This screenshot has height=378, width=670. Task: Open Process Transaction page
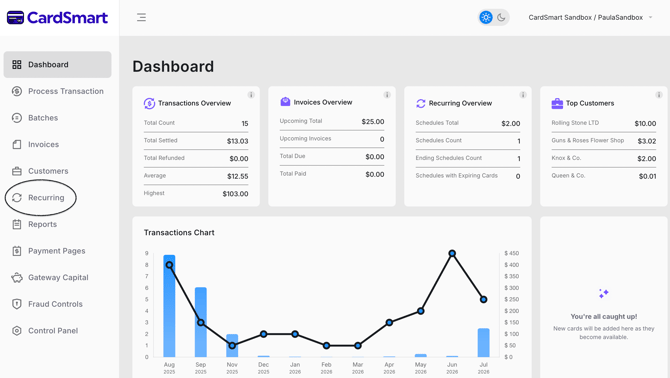(58, 91)
